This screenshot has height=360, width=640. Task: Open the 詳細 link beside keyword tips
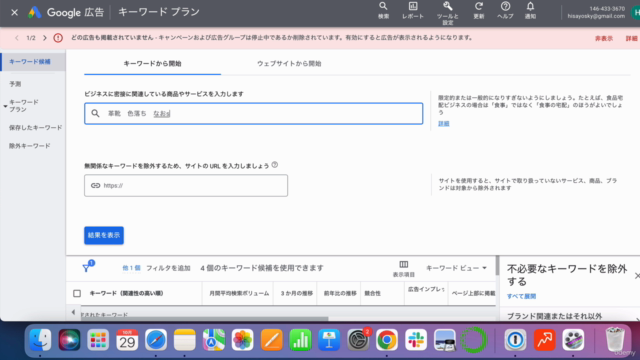click(444, 124)
